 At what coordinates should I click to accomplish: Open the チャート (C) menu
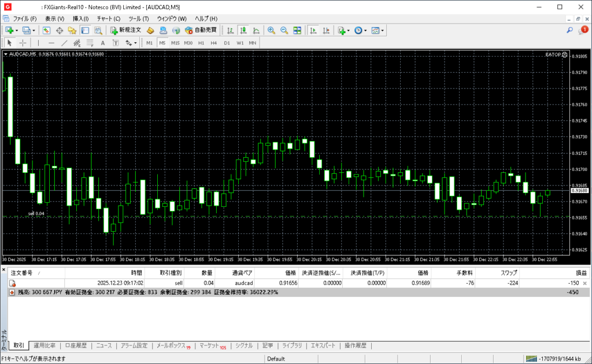pos(108,18)
